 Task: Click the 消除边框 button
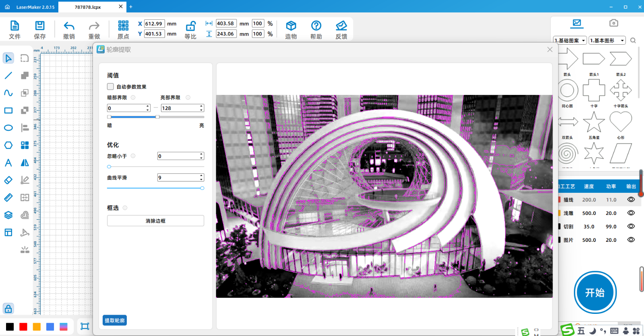pyautogui.click(x=155, y=221)
